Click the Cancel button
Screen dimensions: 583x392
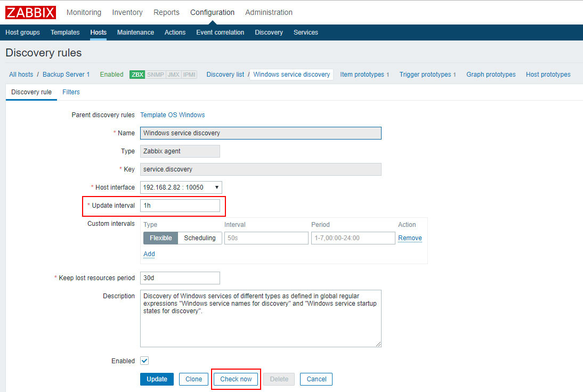[317, 379]
